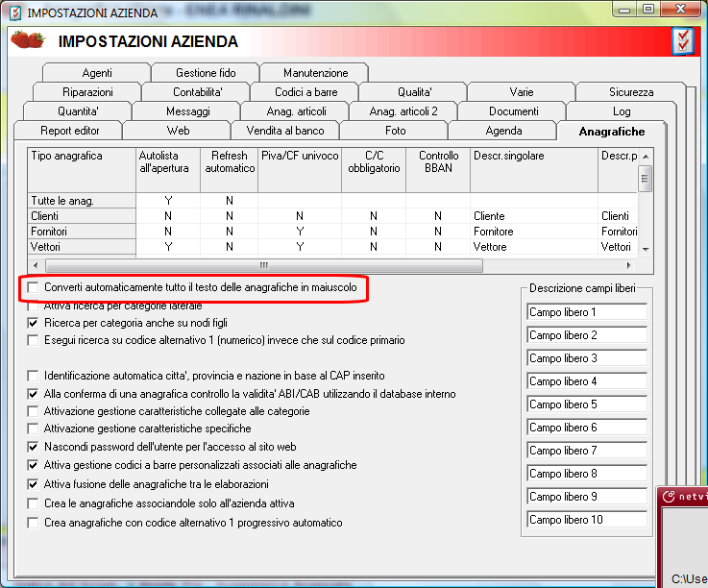
Task: Click the title bar application icon
Action: [x=15, y=12]
